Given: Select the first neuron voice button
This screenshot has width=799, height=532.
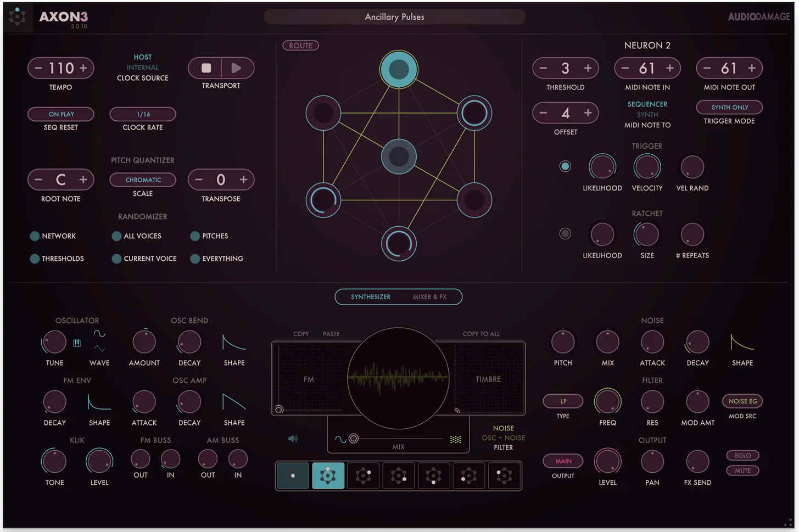Looking at the screenshot, I should 293,475.
